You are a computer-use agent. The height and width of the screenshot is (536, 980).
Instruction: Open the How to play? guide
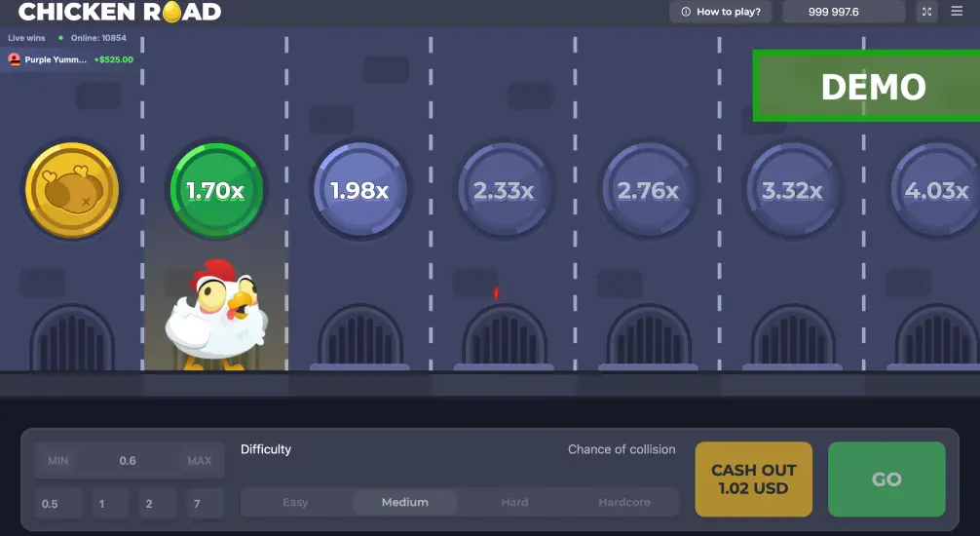[x=721, y=12]
